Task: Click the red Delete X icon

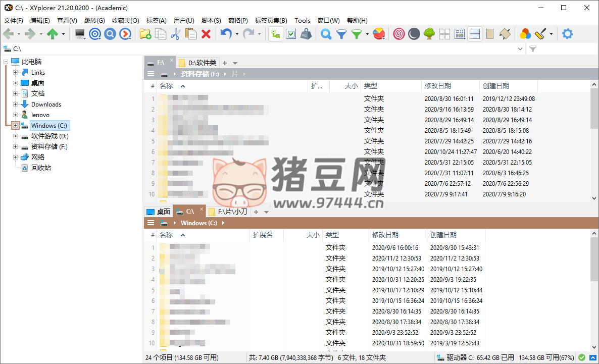Action: (206, 34)
